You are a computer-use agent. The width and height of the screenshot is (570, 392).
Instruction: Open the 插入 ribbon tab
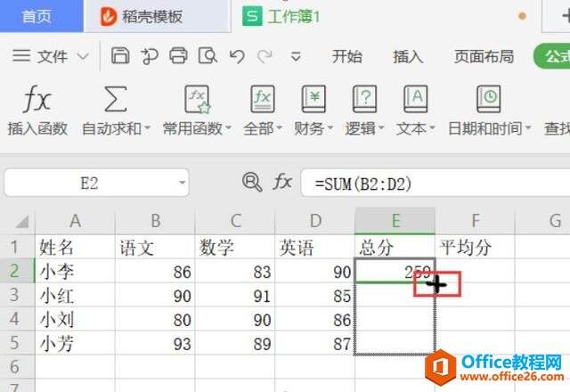click(x=408, y=57)
